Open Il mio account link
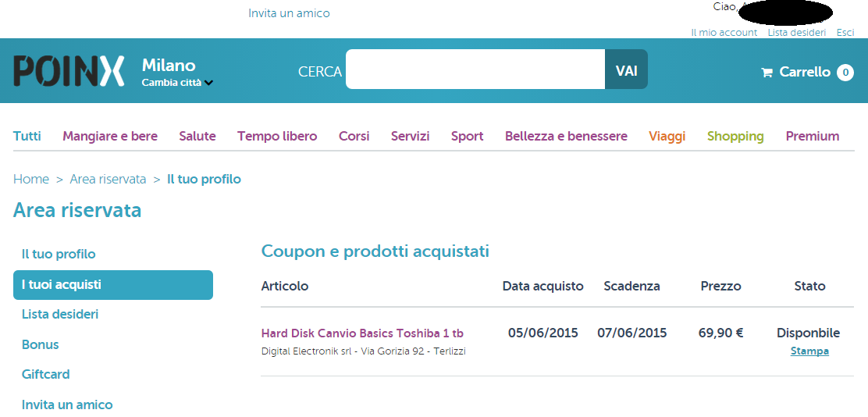868x417 pixels. 724,33
